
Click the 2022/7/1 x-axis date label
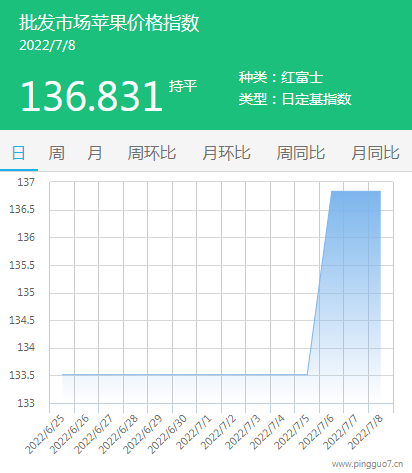coord(194,432)
